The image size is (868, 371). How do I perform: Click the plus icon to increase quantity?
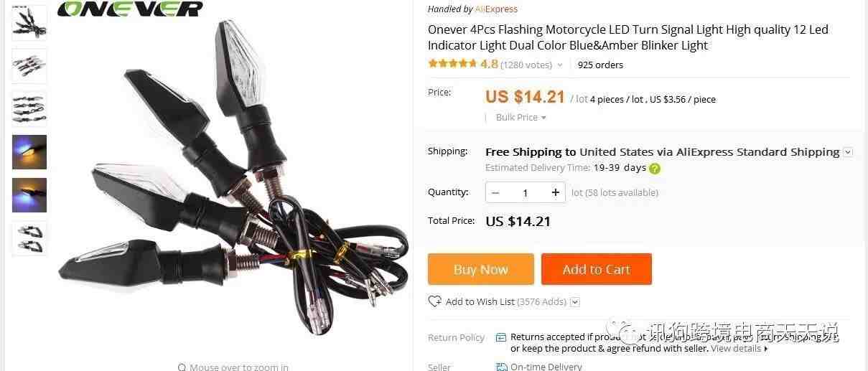coord(555,192)
